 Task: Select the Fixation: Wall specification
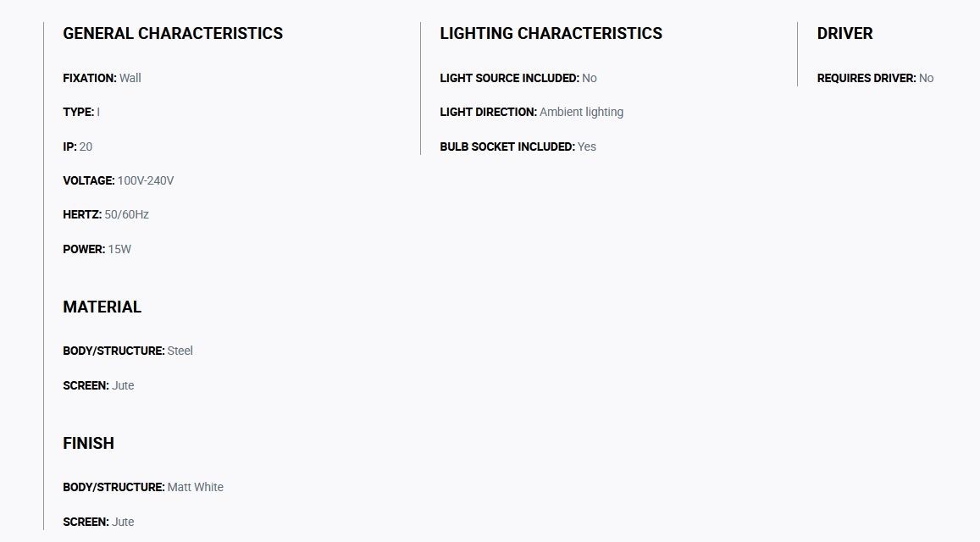coord(102,78)
